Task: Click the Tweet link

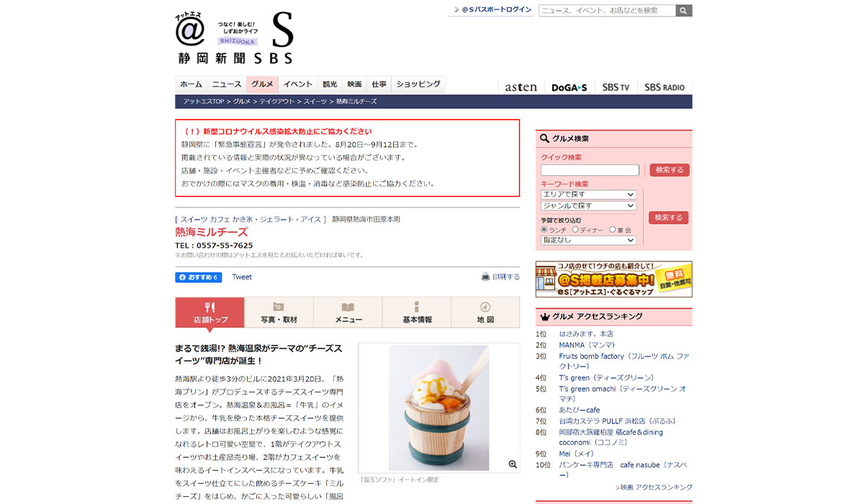Action: (x=242, y=277)
